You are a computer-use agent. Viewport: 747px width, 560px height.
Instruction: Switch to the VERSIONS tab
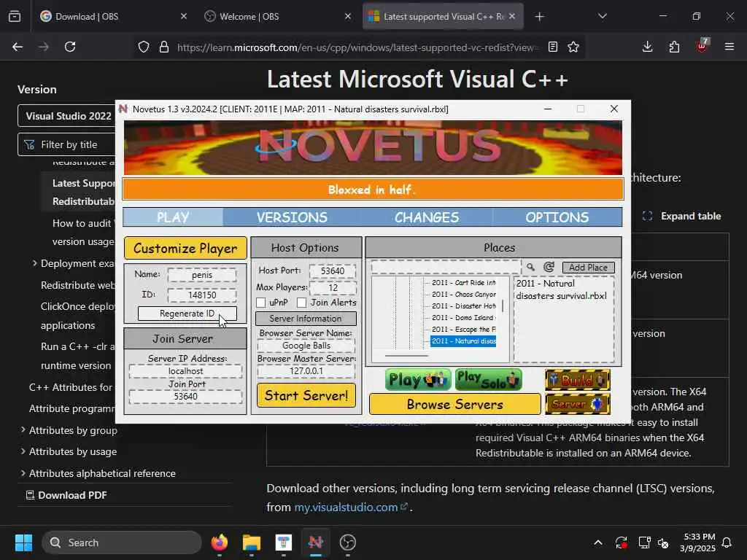pyautogui.click(x=292, y=217)
